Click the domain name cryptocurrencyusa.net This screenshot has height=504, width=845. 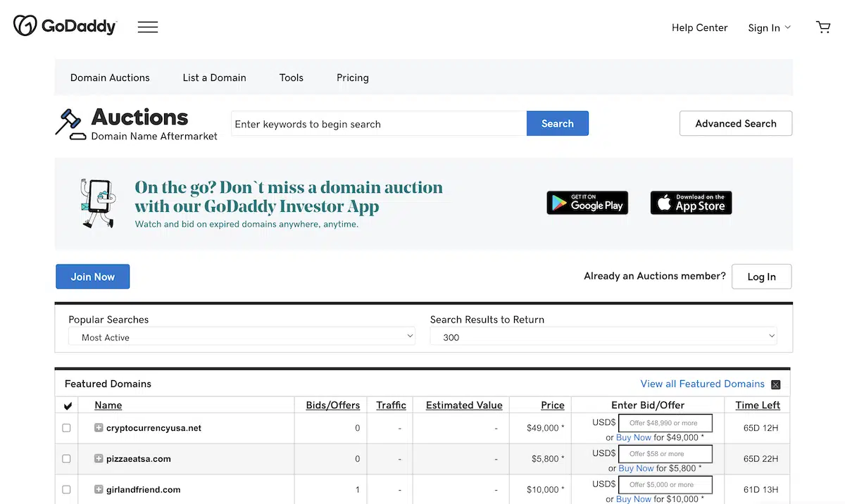[154, 428]
